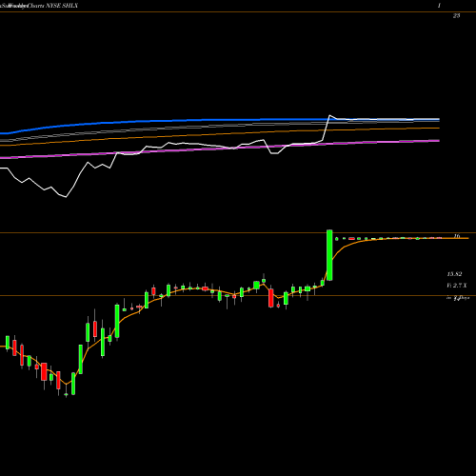
Task: Click the V: 2.7 X volume label
Action: 457,286
